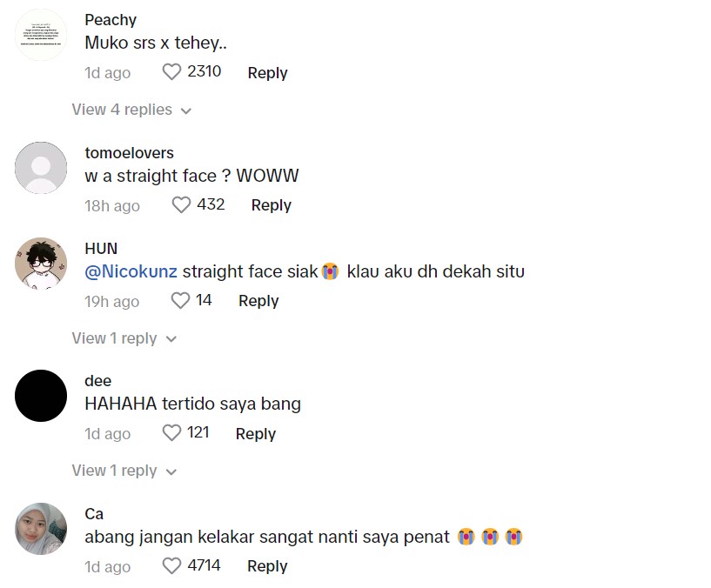Open Peachy's profile picture

click(x=41, y=36)
